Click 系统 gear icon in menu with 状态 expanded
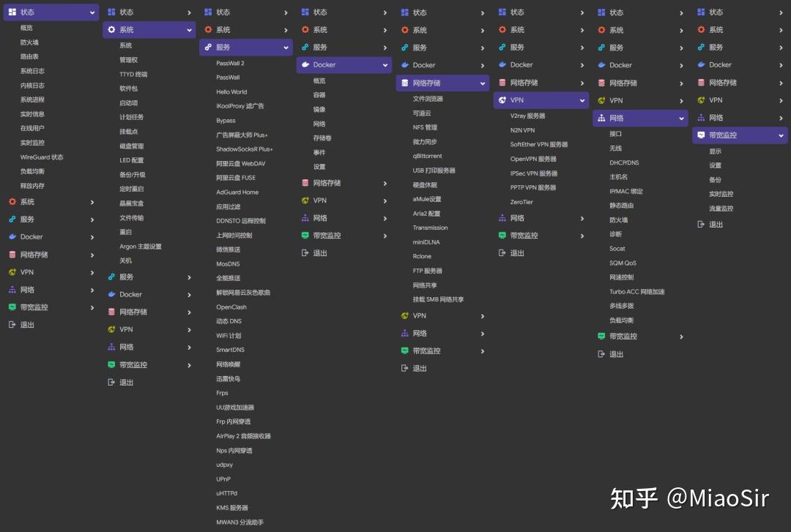791x532 pixels. click(12, 202)
